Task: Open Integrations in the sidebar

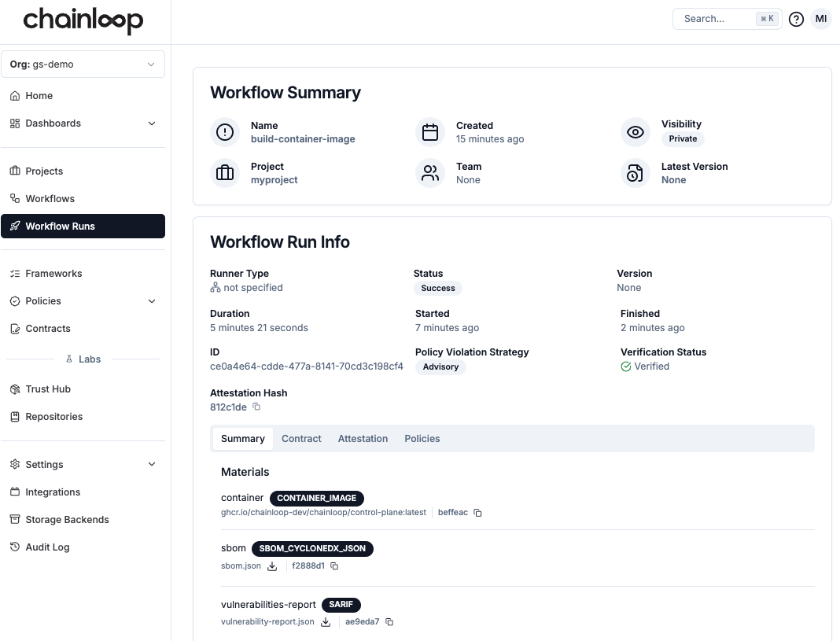Action: coord(83,492)
